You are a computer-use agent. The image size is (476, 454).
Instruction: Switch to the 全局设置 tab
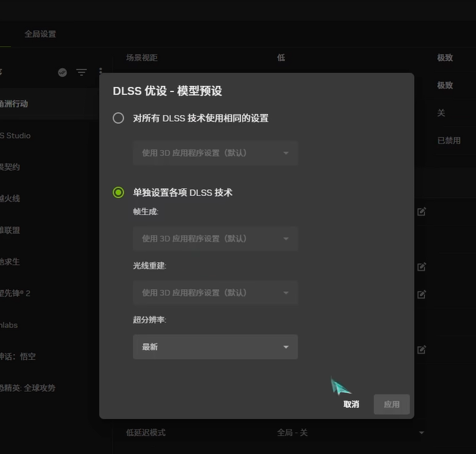[40, 34]
